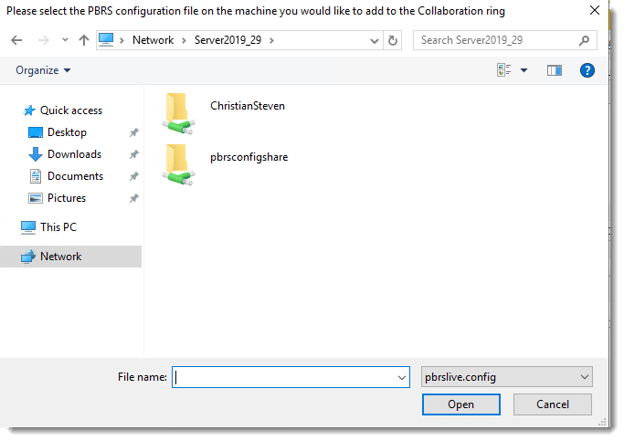Open Help with the question mark
This screenshot has height=441, width=624.
click(x=587, y=70)
